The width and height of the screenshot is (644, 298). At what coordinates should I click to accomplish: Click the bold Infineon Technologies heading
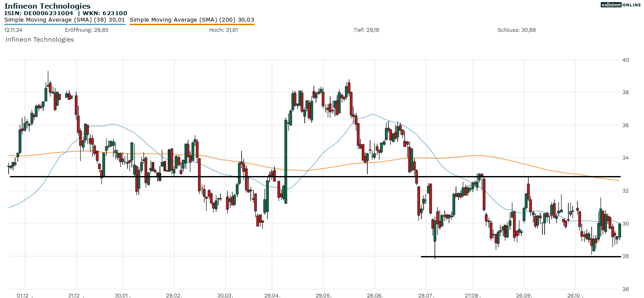(48, 6)
